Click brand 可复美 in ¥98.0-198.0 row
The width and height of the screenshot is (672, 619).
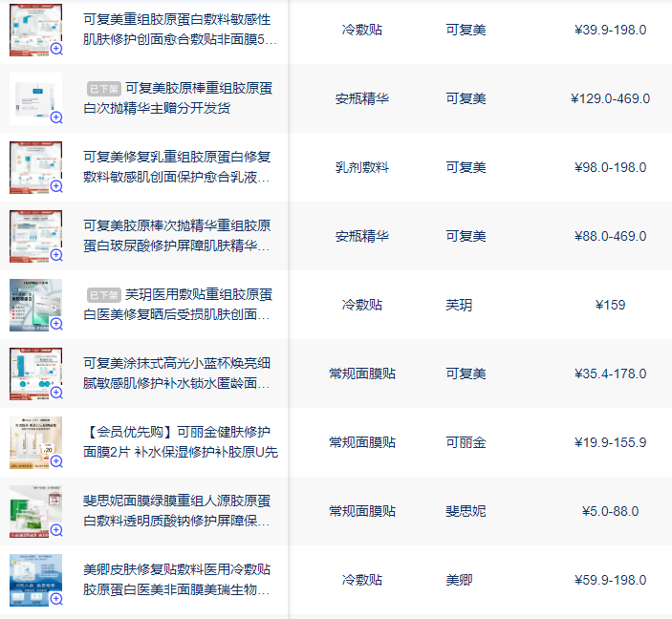click(466, 167)
